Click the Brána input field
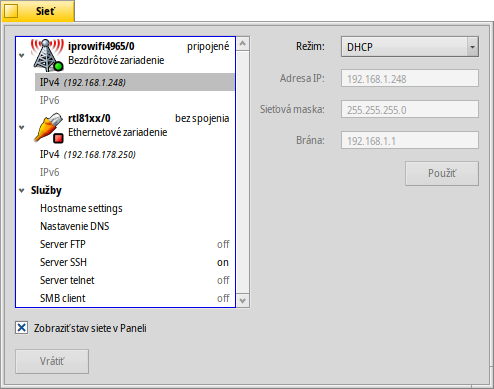The width and height of the screenshot is (494, 389). click(410, 140)
